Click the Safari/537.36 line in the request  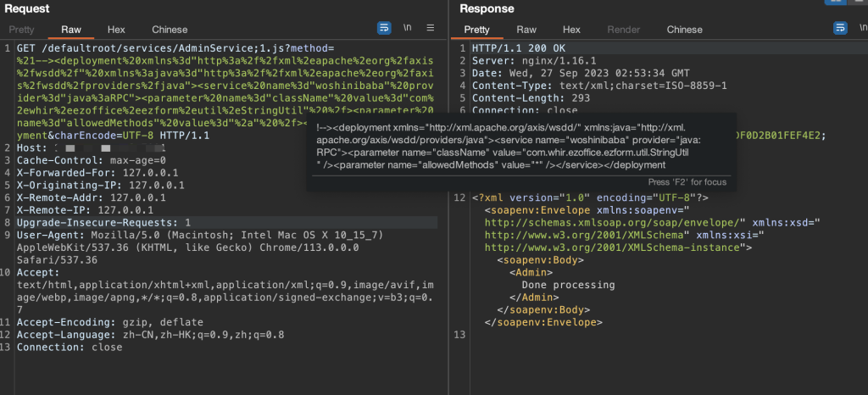click(x=57, y=260)
